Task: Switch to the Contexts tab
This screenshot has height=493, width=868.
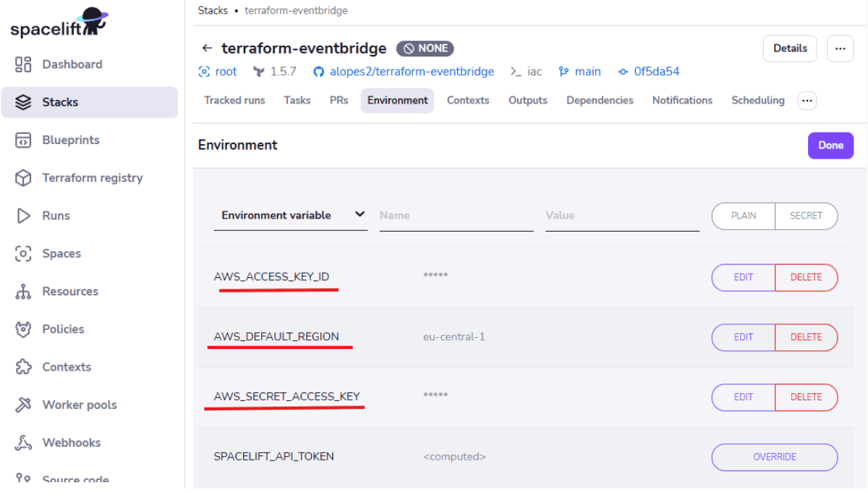Action: point(468,101)
